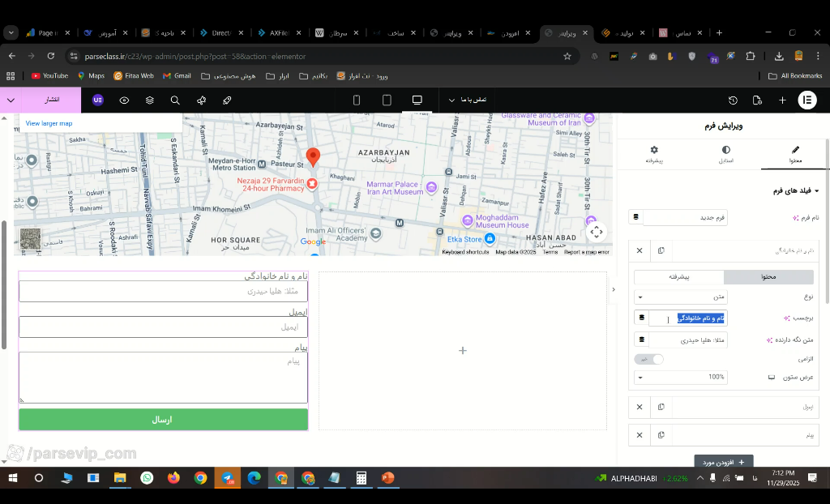Open browser extensions puzzle icon
Image resolution: width=830 pixels, height=504 pixels.
click(x=751, y=56)
